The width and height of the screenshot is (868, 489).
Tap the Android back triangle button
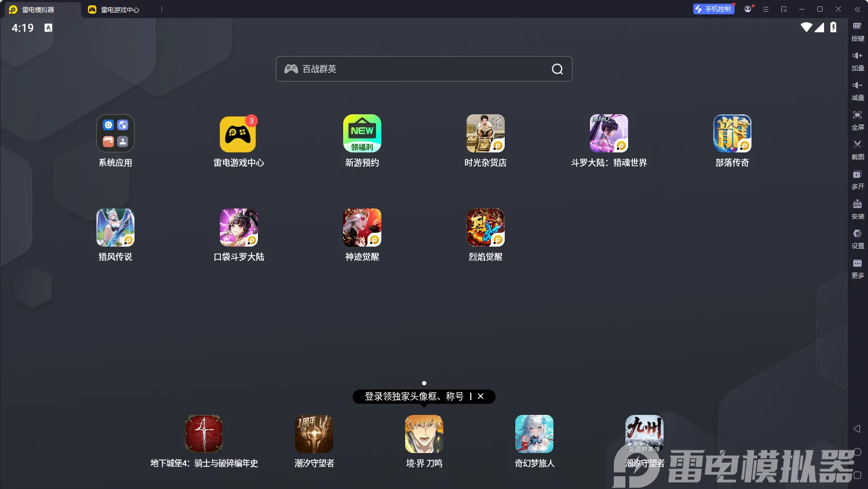[x=857, y=429]
